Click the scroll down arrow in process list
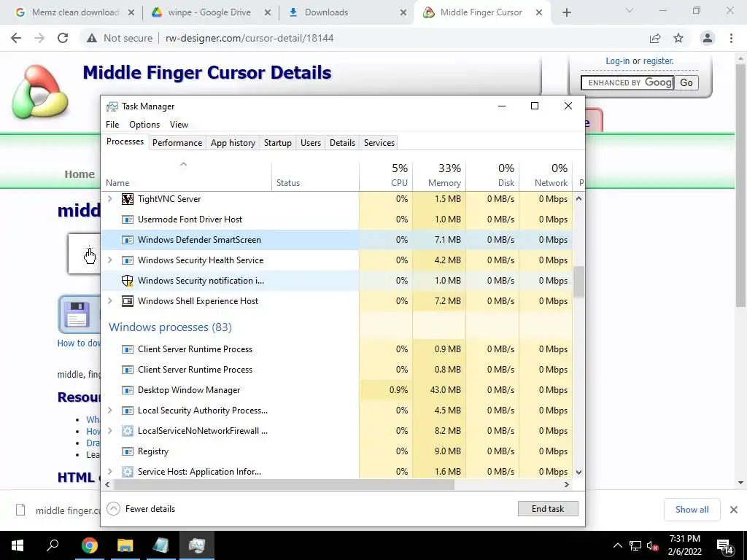 click(578, 472)
